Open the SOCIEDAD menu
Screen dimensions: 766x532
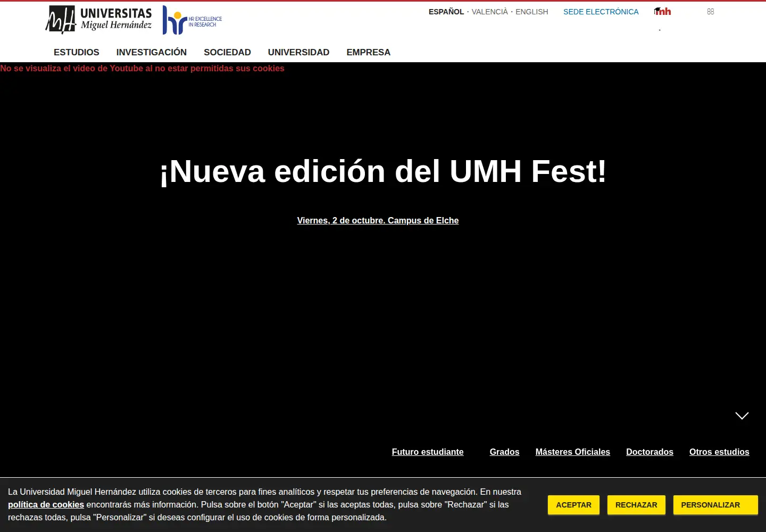pos(227,52)
